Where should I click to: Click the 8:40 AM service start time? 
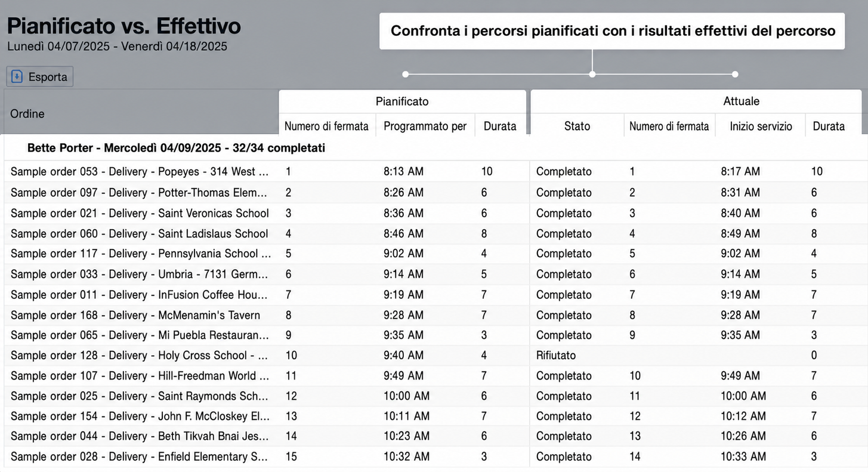740,213
